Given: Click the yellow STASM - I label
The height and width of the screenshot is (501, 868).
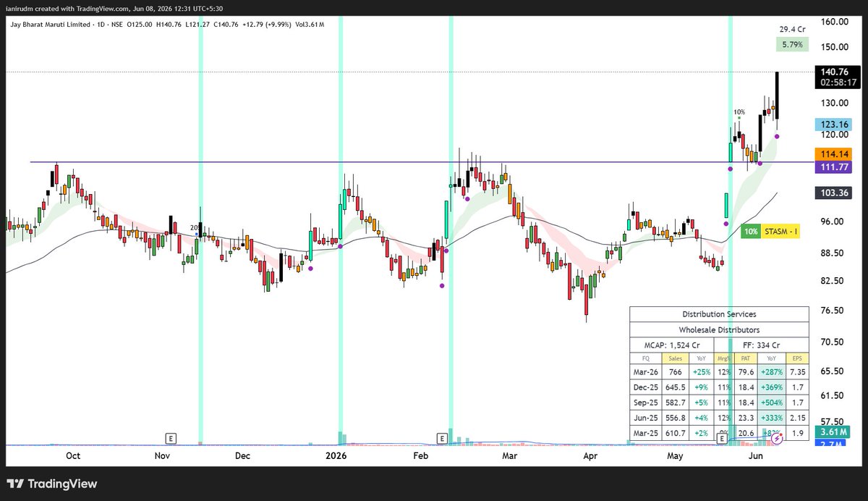Looking at the screenshot, I should [781, 232].
